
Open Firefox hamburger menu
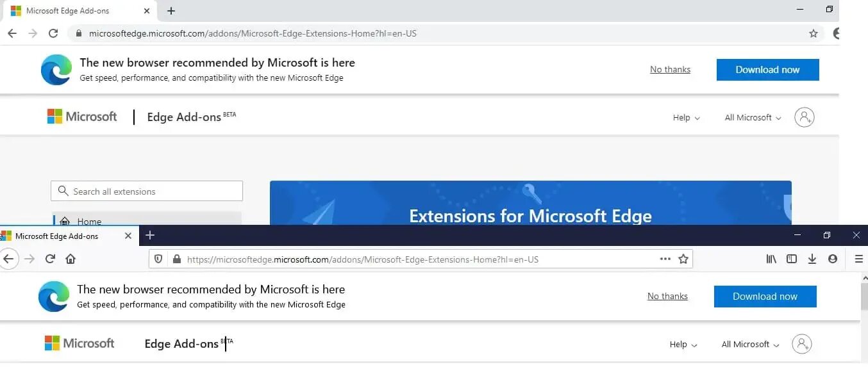tap(859, 259)
